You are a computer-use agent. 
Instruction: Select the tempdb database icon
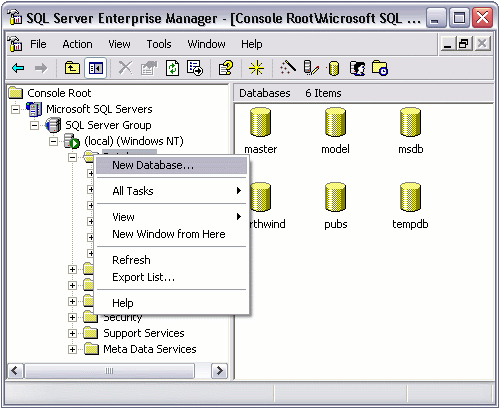(410, 197)
